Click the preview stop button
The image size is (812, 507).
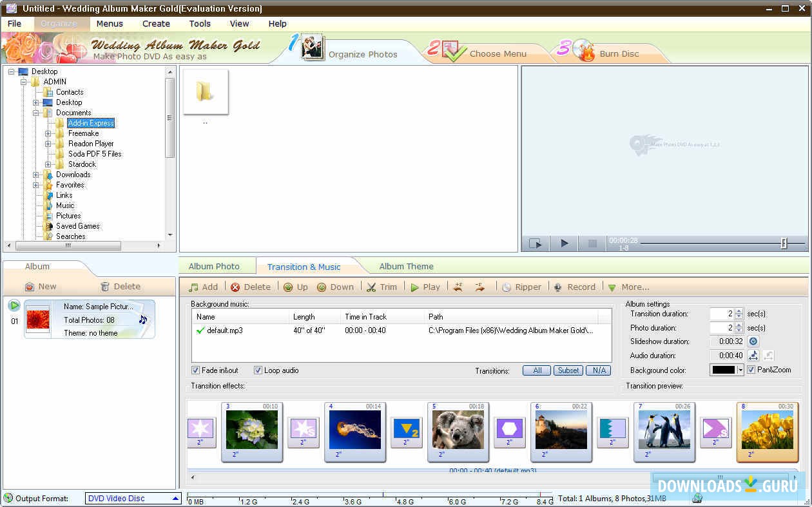(x=592, y=244)
